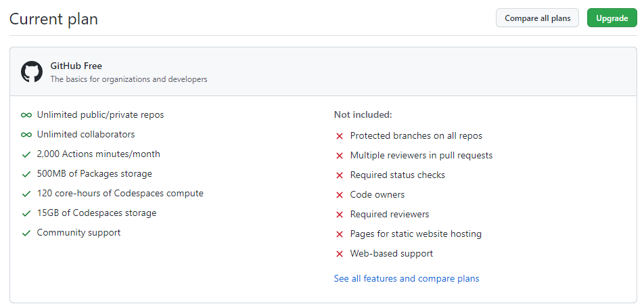This screenshot has height=306, width=644.
Task: Click '15GB of Codespaces storage' text
Action: click(x=97, y=213)
